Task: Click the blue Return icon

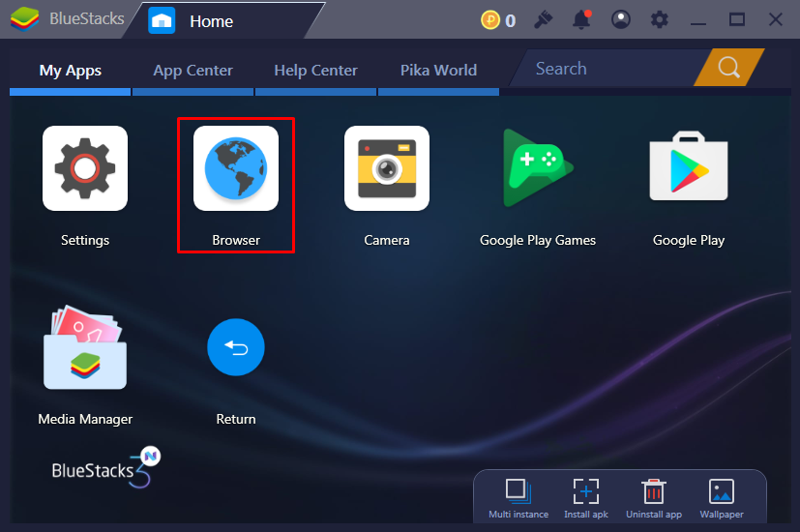Action: [236, 347]
